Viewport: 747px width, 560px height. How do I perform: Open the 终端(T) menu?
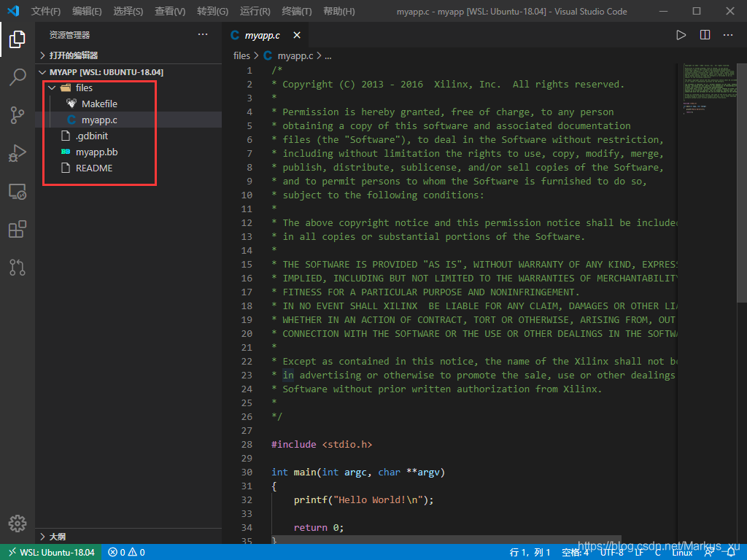coord(296,12)
